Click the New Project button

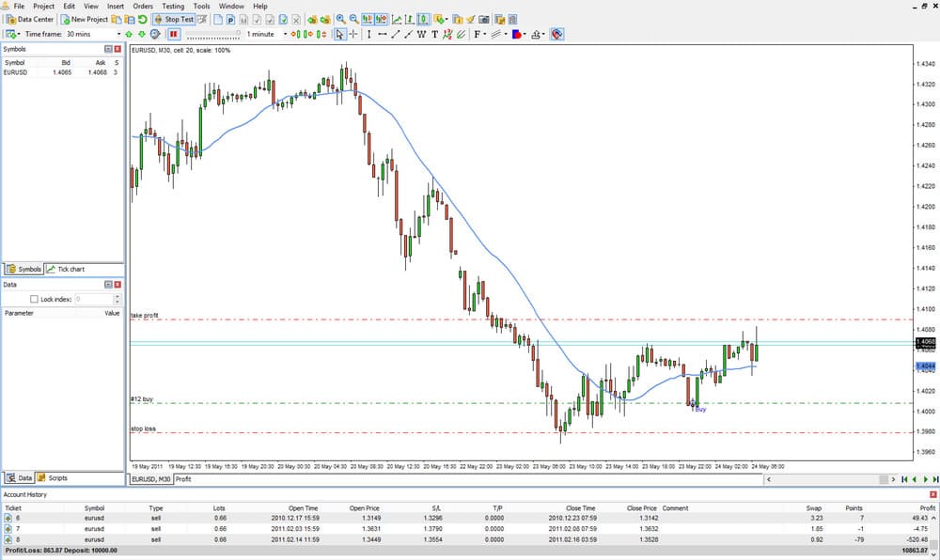[85, 19]
